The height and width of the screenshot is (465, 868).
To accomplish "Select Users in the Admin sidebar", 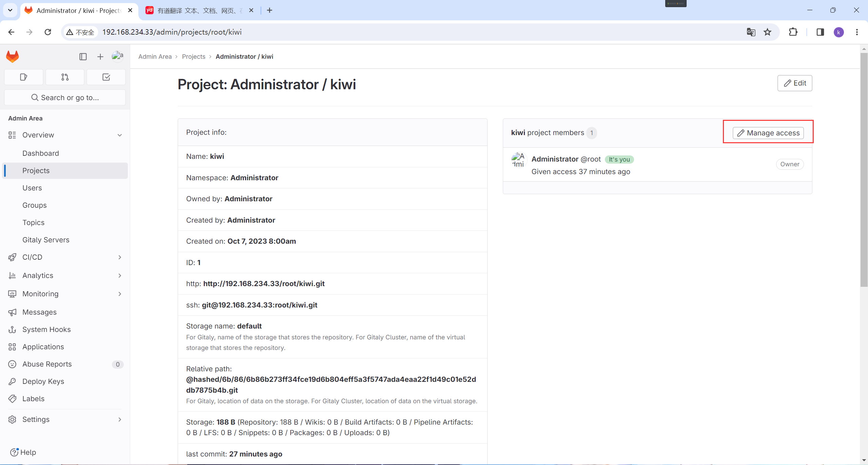I will click(x=32, y=188).
